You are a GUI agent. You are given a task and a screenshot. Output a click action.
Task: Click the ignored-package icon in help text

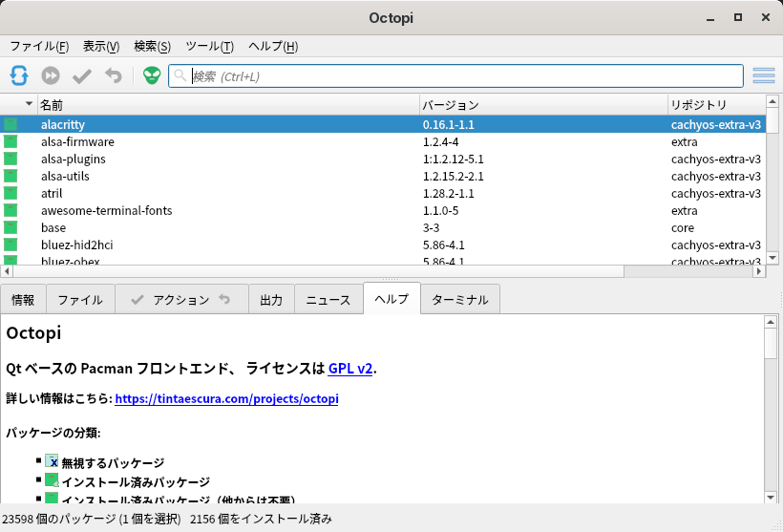pyautogui.click(x=52, y=461)
